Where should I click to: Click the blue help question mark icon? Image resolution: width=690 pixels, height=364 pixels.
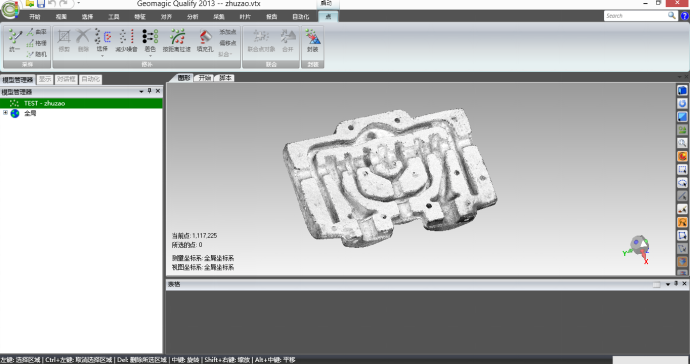tap(685, 16)
